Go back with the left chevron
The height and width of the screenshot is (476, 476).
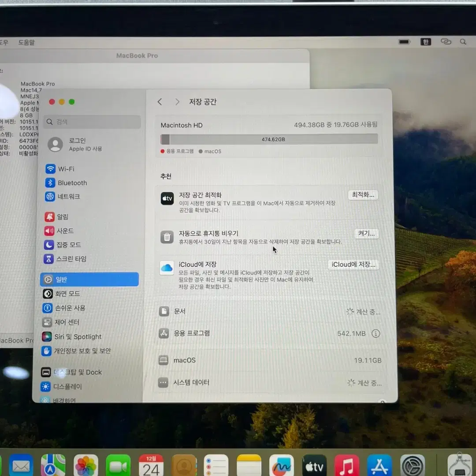(x=160, y=102)
